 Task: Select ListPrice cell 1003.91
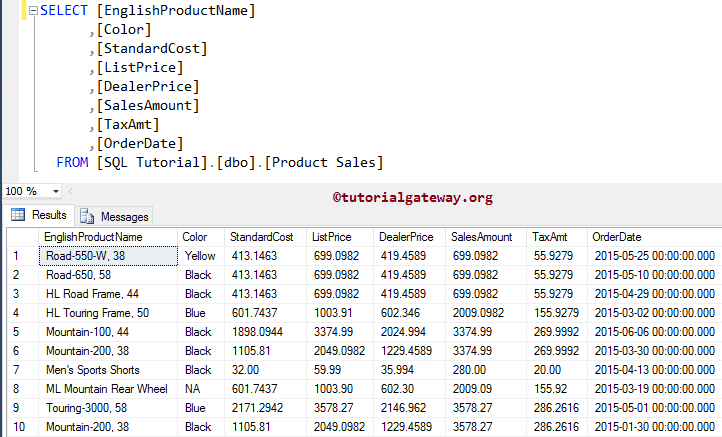[340, 313]
